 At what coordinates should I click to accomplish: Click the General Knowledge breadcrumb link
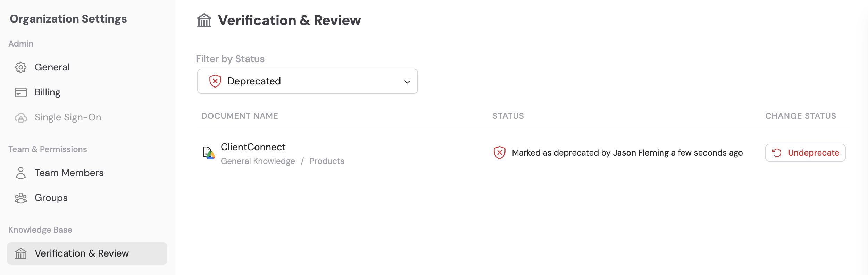click(258, 161)
